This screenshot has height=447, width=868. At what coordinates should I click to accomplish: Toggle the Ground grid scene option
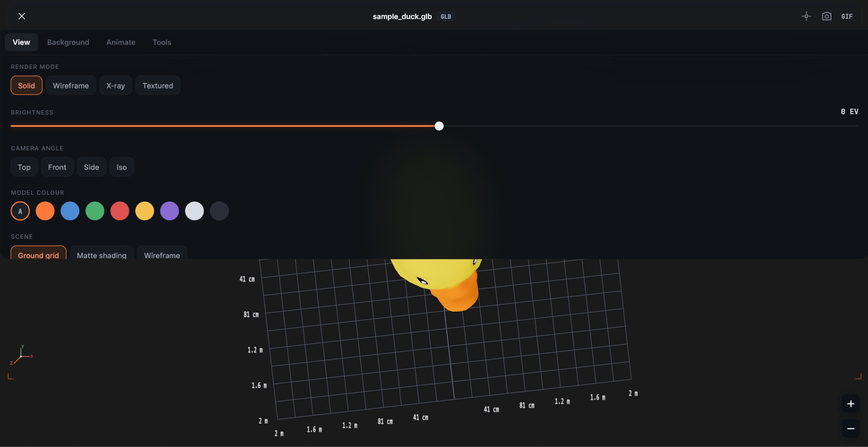38,253
